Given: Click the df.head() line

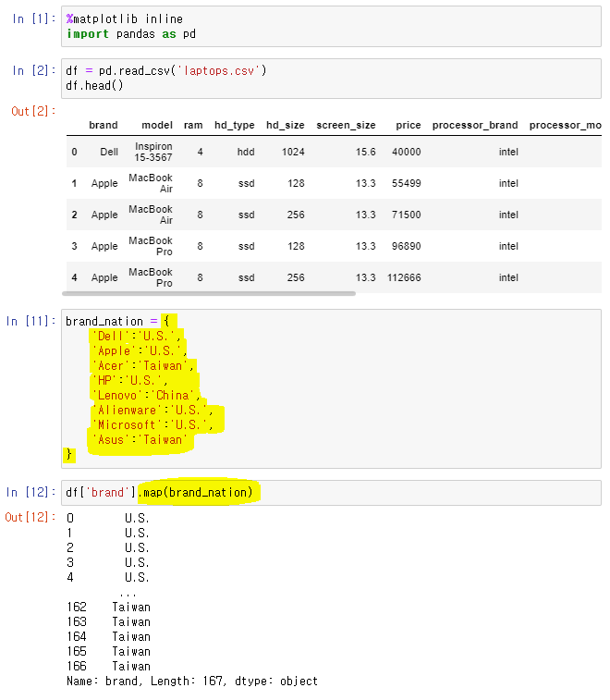Looking at the screenshot, I should [x=94, y=85].
